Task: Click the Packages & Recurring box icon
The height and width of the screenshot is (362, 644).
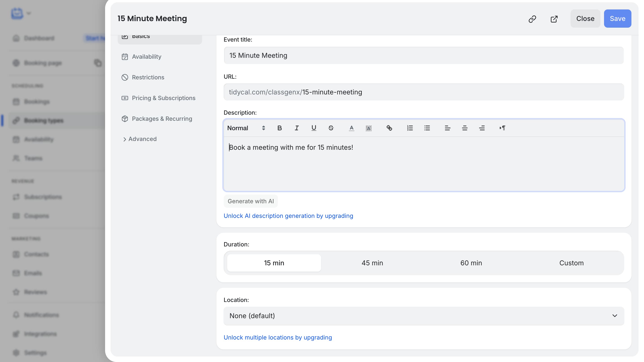Action: (x=125, y=119)
